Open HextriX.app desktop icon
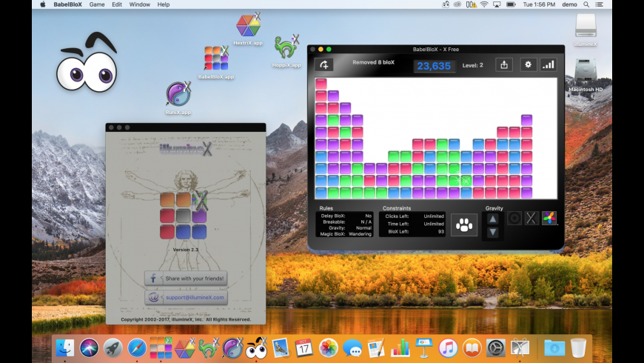644x363 pixels. [x=247, y=27]
